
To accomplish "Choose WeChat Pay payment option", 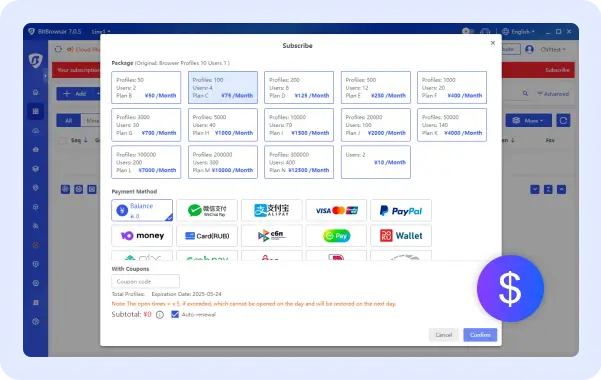I will (x=207, y=210).
